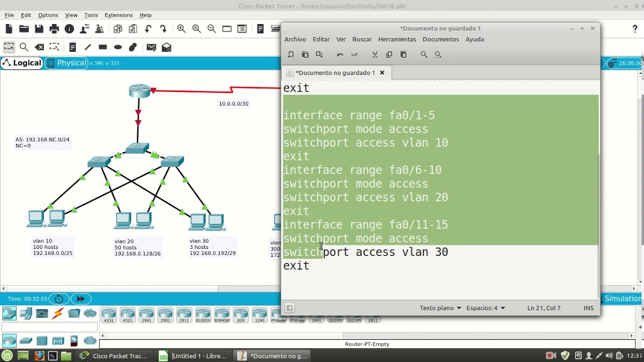Open Herramientas menu in text editor
Image resolution: width=644 pixels, height=362 pixels.
(397, 39)
